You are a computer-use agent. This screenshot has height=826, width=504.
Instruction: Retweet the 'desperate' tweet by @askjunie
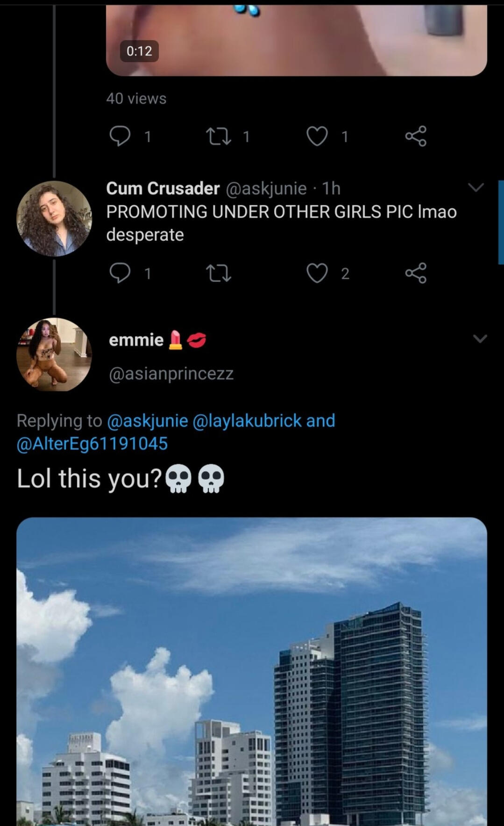click(x=219, y=273)
